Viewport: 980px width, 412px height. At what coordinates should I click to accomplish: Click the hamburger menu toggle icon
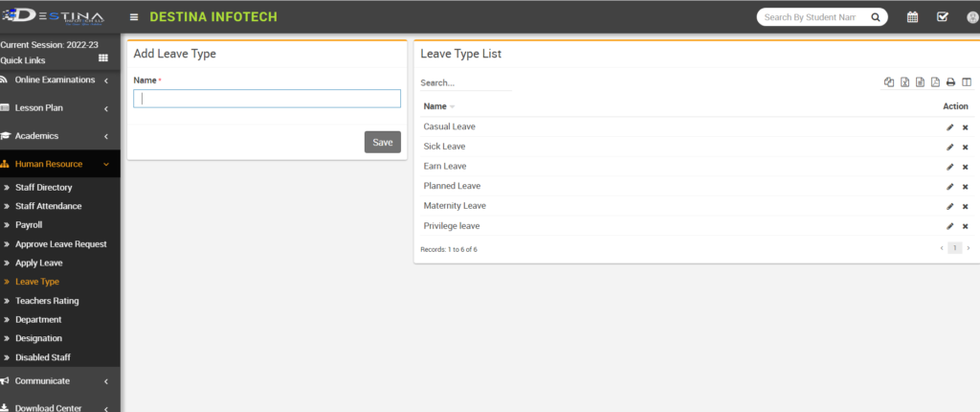[x=133, y=17]
